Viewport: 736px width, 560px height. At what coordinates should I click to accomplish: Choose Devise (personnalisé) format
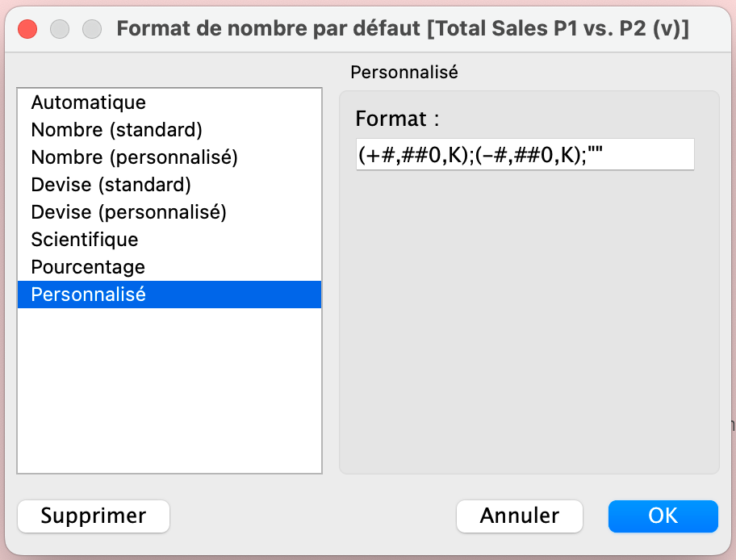pos(169,212)
